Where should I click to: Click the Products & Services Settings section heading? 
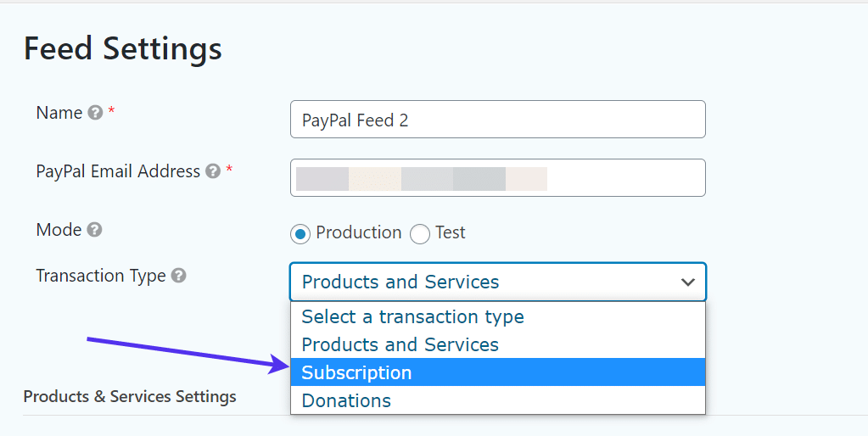pos(130,396)
